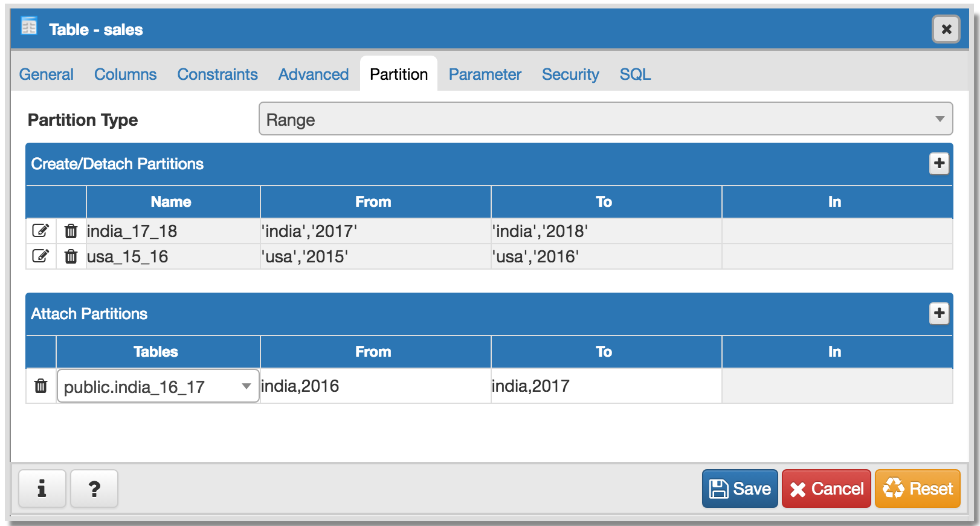This screenshot has height=526, width=980.
Task: Open the SQL tab
Action: 635,74
